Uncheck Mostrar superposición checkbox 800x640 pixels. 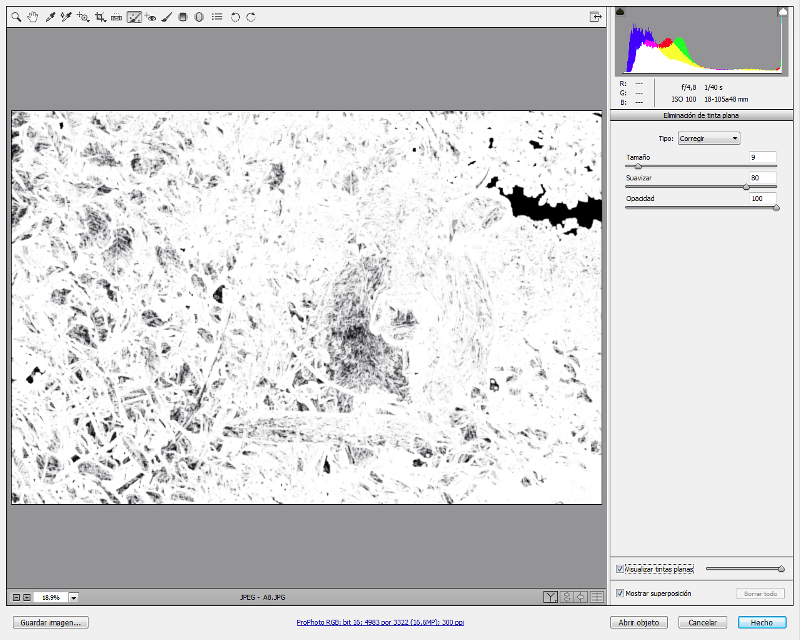click(x=620, y=593)
